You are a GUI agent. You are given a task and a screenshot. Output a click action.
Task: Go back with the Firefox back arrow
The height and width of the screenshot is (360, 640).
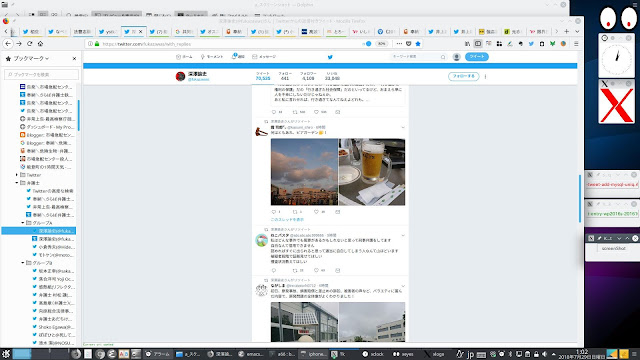tap(8, 44)
